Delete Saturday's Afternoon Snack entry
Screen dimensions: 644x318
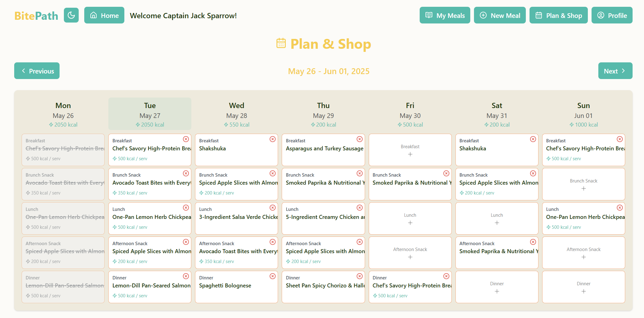click(533, 242)
